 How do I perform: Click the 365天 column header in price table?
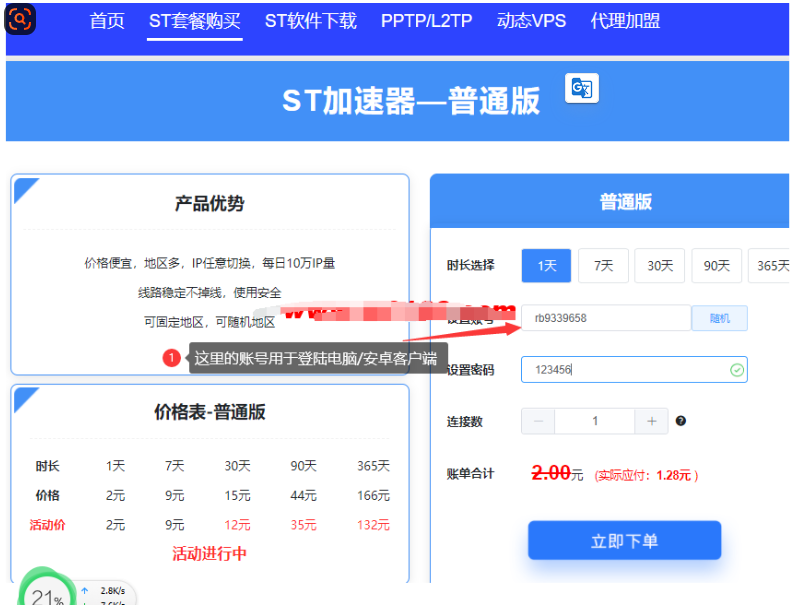point(374,466)
